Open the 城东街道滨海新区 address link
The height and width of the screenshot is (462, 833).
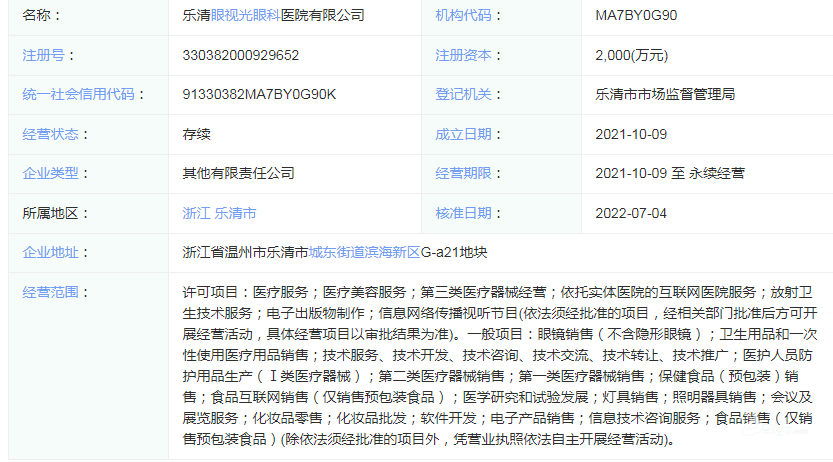364,252
